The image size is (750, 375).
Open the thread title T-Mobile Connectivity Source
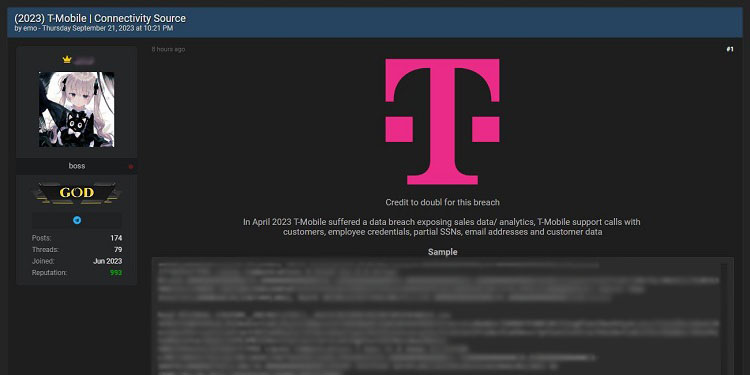pos(100,19)
